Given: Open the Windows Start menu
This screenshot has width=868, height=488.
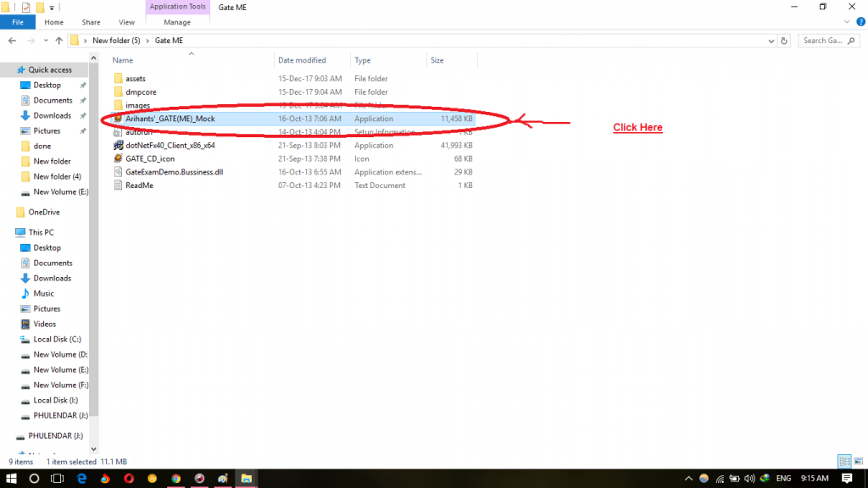Looking at the screenshot, I should [11, 479].
